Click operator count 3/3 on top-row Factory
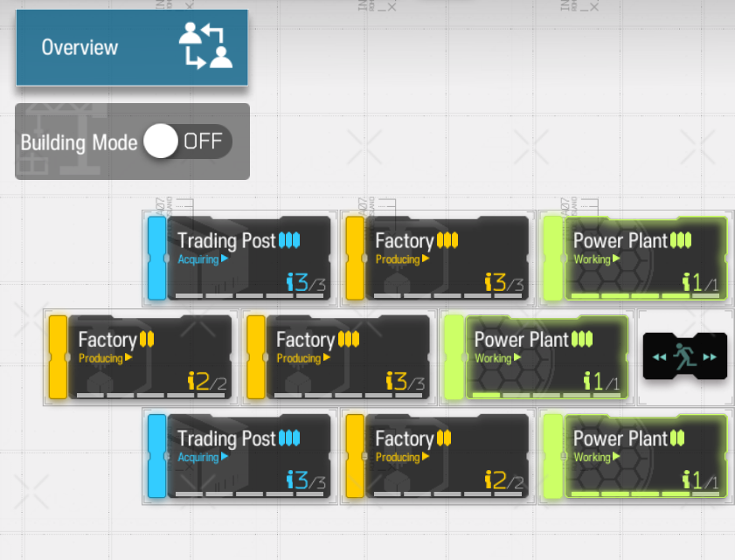This screenshot has width=735, height=560. 504,282
